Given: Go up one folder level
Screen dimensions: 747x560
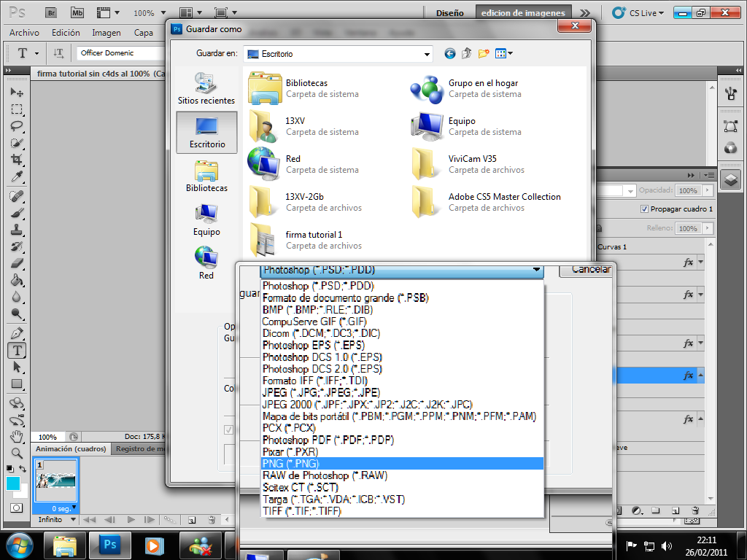Looking at the screenshot, I should (x=466, y=53).
